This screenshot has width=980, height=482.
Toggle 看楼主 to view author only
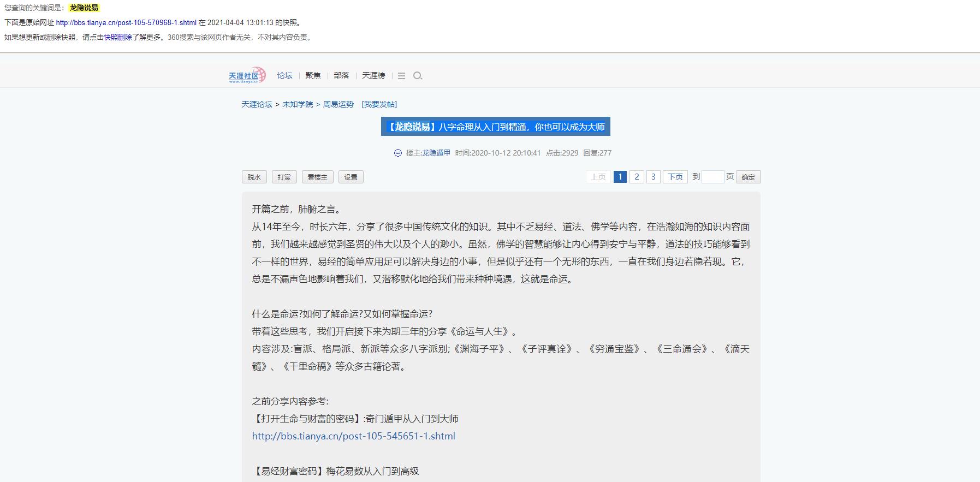(317, 177)
